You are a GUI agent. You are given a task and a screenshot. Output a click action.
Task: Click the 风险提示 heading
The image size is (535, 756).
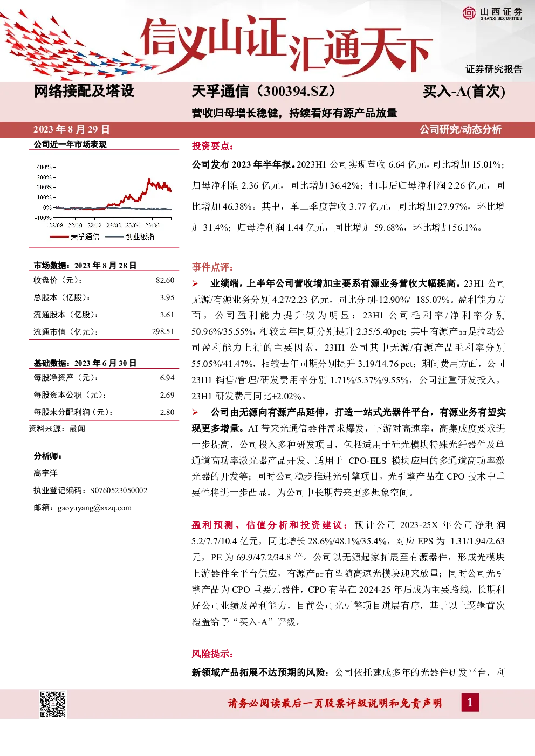(x=212, y=654)
